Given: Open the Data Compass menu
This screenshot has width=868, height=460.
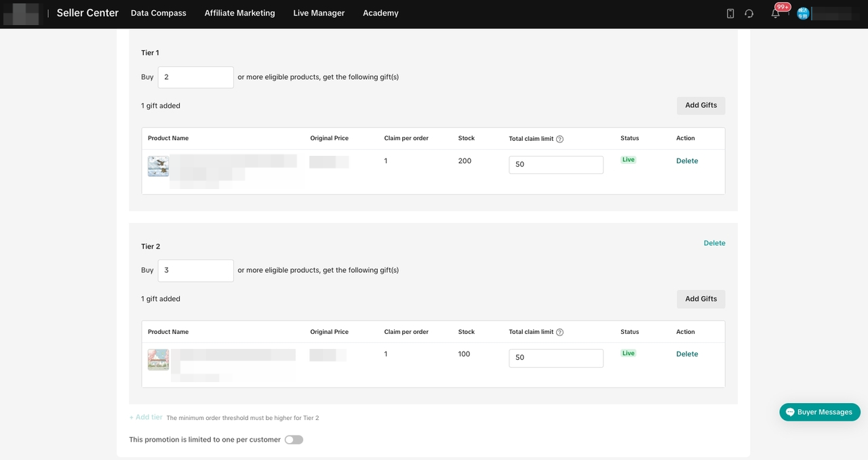Looking at the screenshot, I should [x=158, y=13].
